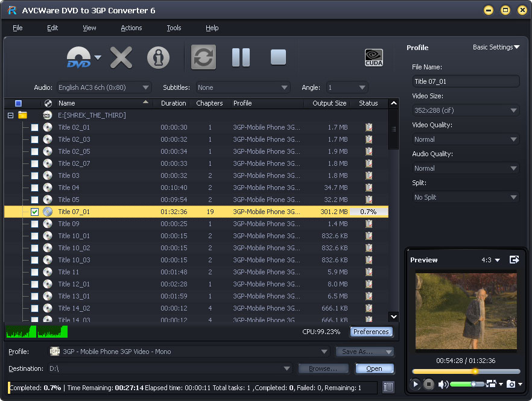Open the task log list icon in status bar
This screenshot has height=401, width=532.
pyautogui.click(x=388, y=387)
